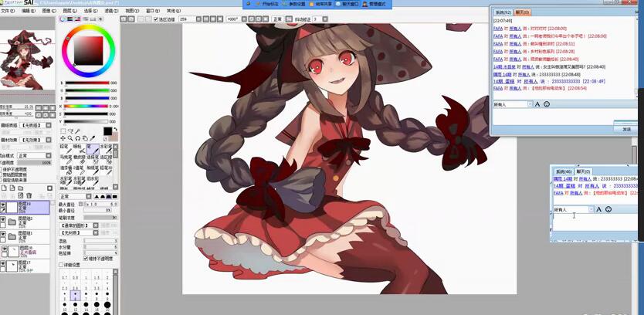Create a new linework layer
644x315 pixels.
[12, 188]
